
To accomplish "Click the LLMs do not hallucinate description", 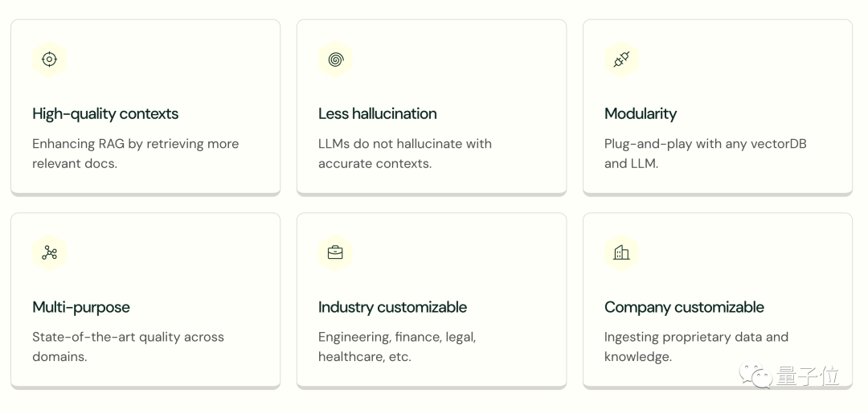I will point(404,154).
